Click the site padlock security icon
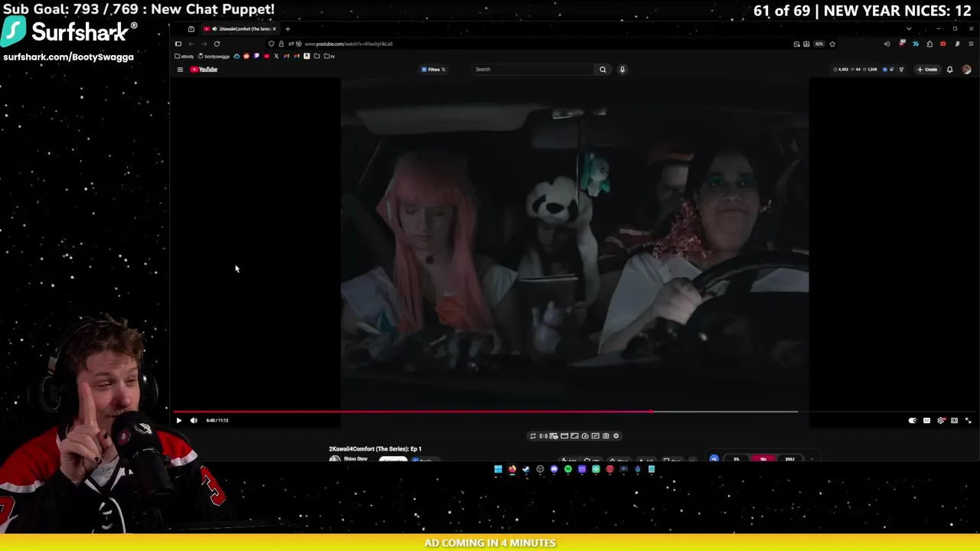 click(x=281, y=44)
